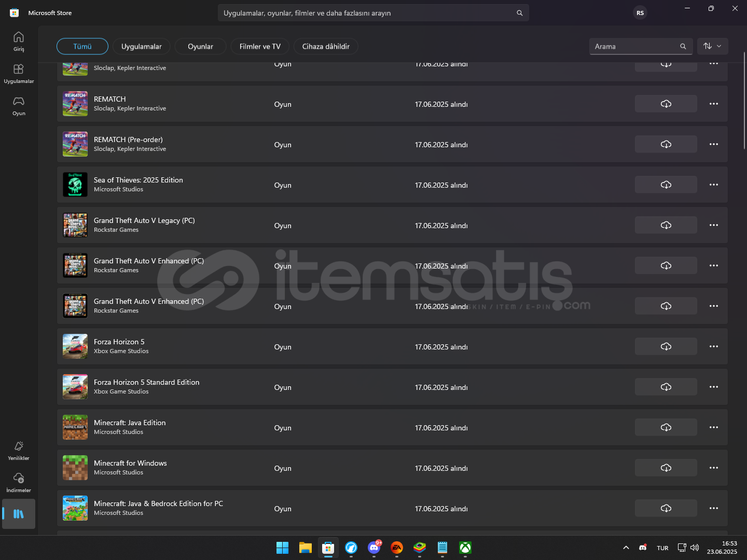Open the sort order dropdown
This screenshot has height=560, width=747.
[713, 46]
